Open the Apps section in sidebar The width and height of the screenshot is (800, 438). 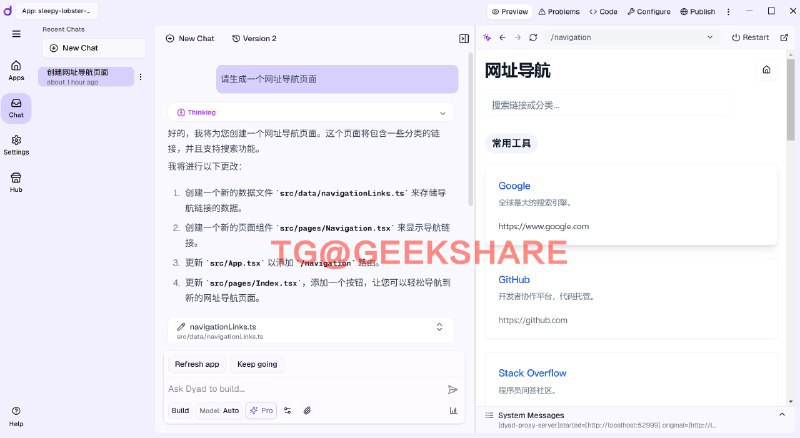coord(16,69)
